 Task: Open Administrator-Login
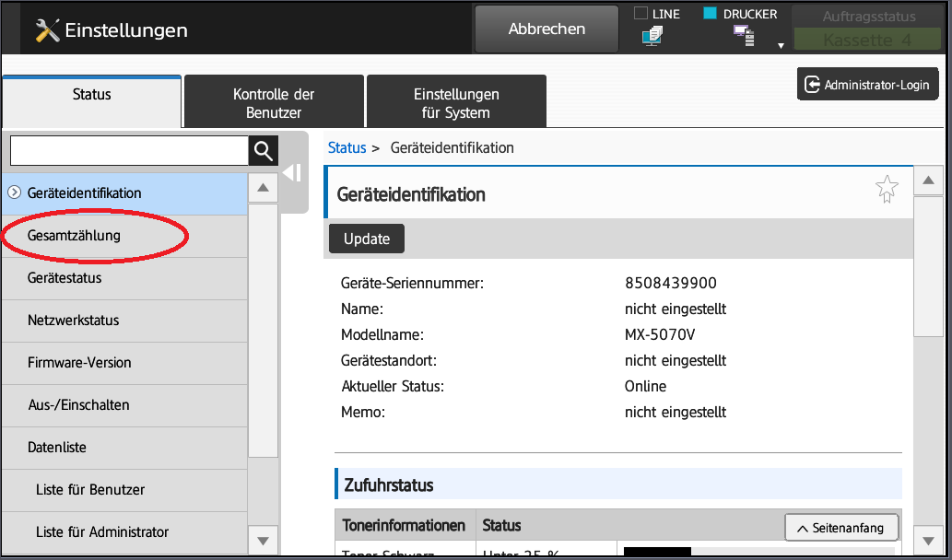click(x=866, y=85)
